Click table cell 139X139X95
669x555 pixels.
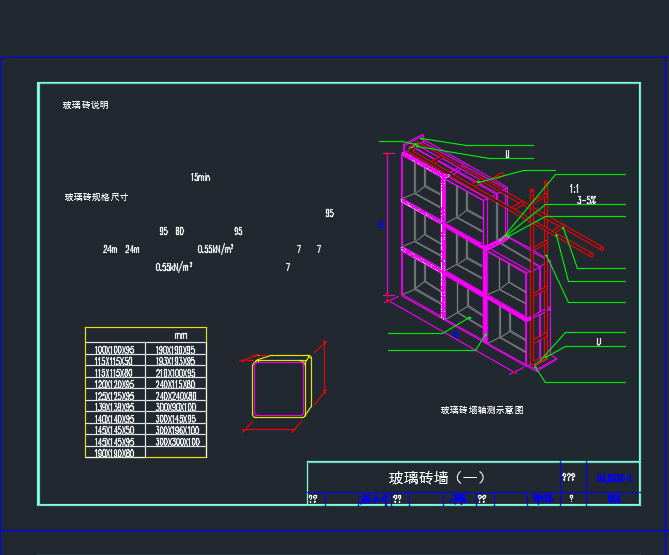[114, 407]
